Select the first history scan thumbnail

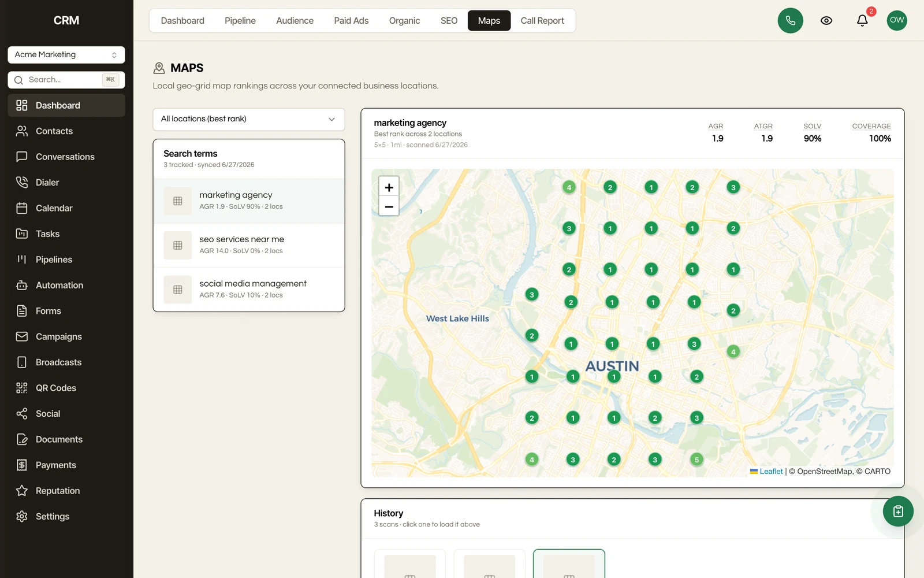pos(410,564)
